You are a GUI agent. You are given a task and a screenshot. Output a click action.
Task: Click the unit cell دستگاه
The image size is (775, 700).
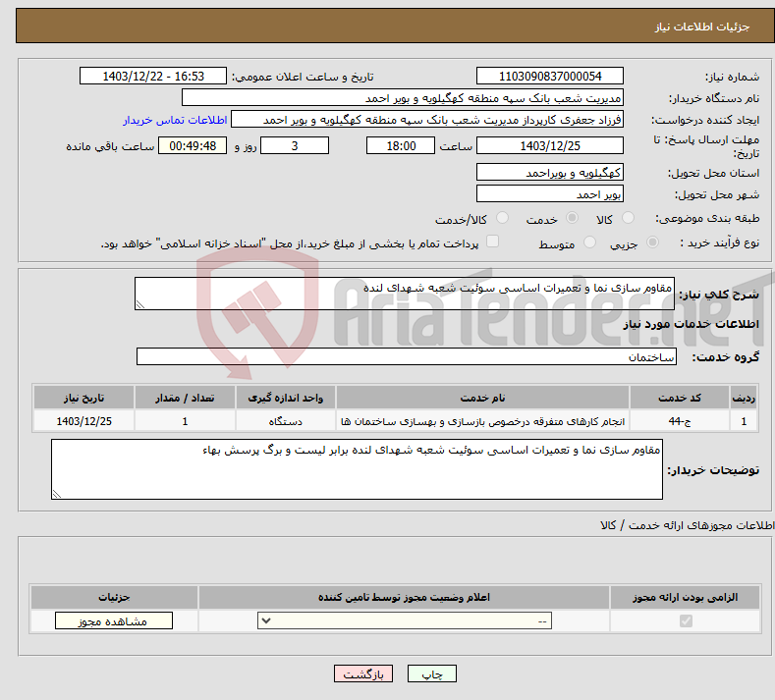(x=285, y=421)
